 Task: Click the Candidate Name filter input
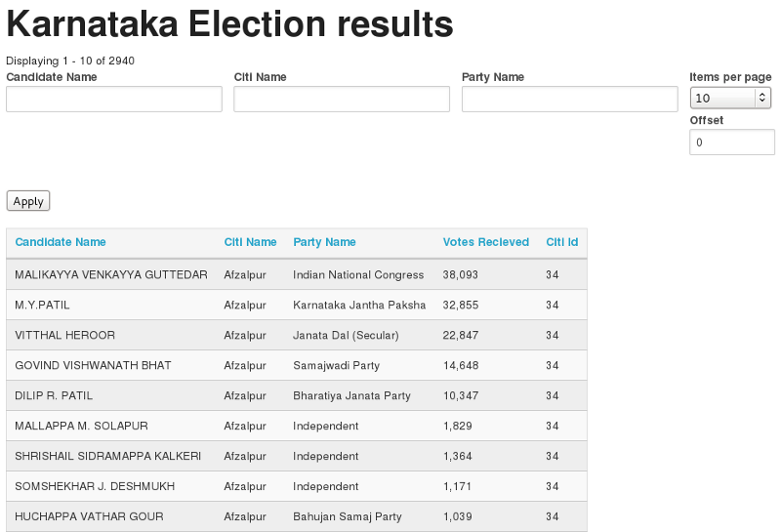pyautogui.click(x=114, y=99)
